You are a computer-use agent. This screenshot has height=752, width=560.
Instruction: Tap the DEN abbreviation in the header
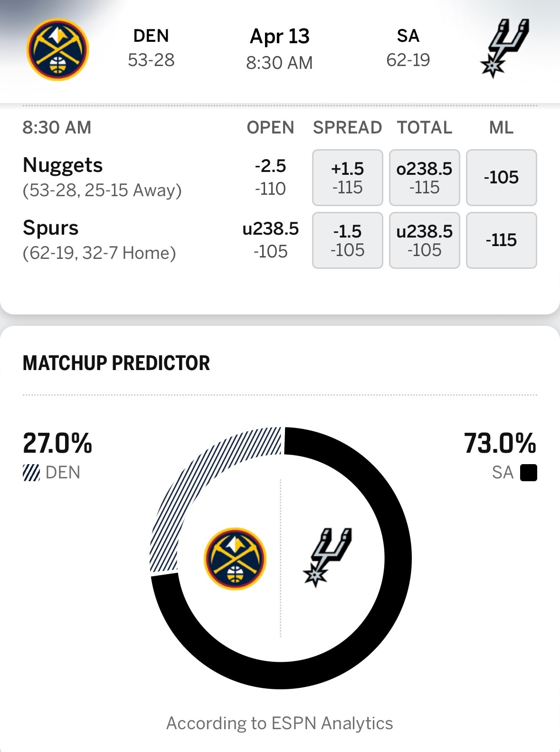pyautogui.click(x=151, y=36)
